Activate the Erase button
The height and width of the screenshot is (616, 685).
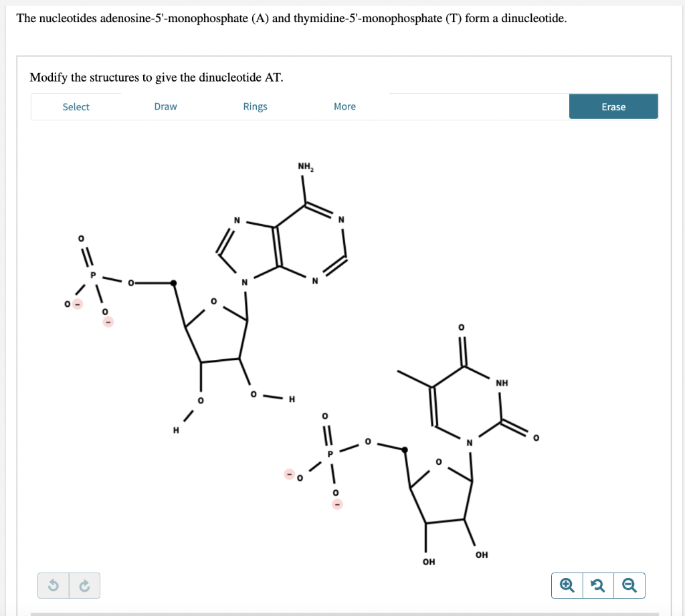pyautogui.click(x=613, y=106)
